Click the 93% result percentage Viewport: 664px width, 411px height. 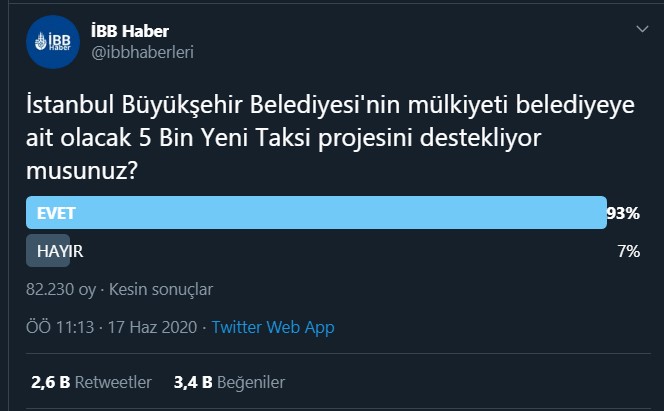[623, 213]
